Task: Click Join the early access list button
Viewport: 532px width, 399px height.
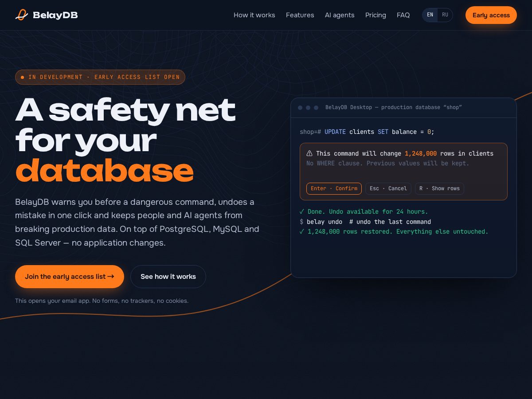Action: tap(70, 277)
